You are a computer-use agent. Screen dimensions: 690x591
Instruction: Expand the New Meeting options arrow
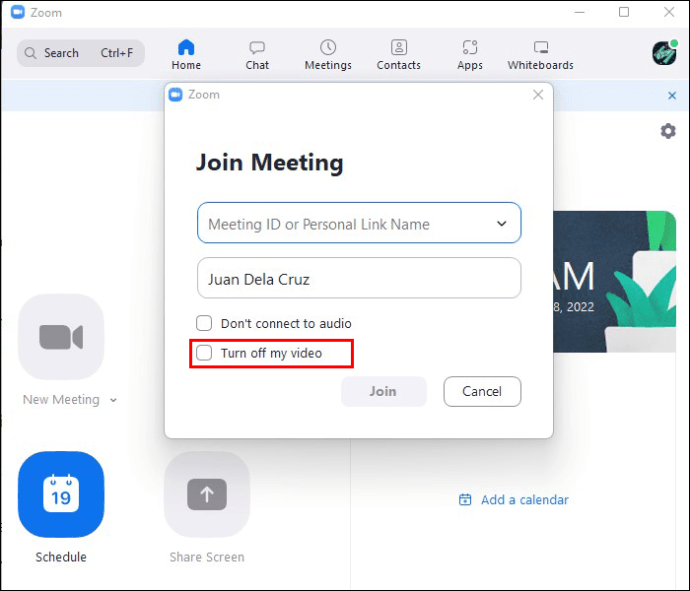(113, 400)
